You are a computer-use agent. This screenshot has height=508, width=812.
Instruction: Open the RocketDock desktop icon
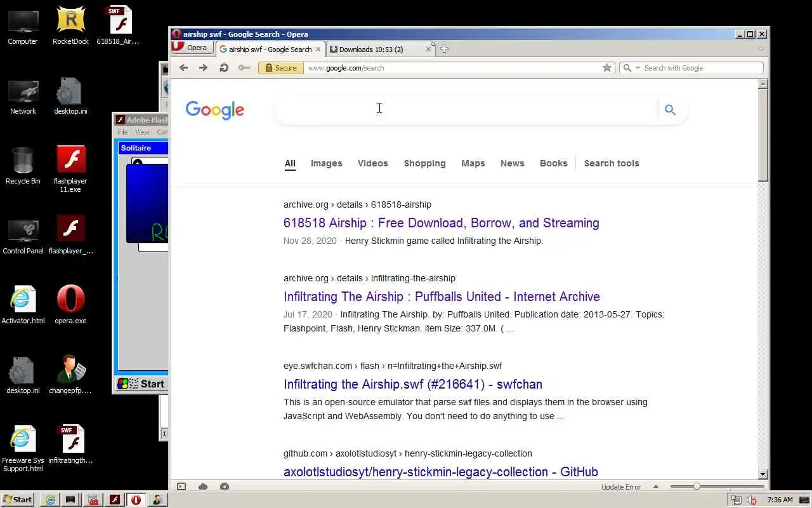coord(70,27)
